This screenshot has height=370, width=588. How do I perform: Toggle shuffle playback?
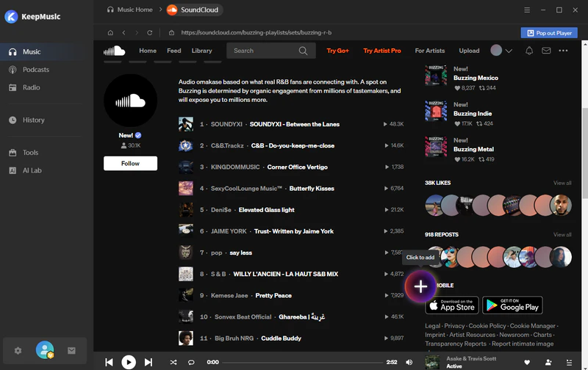173,362
